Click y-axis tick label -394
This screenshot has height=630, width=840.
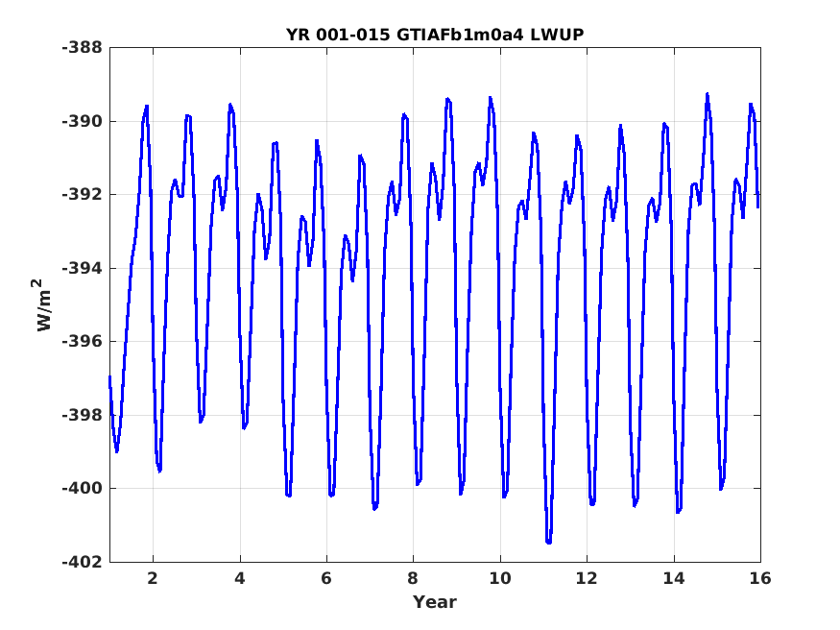tap(82, 268)
